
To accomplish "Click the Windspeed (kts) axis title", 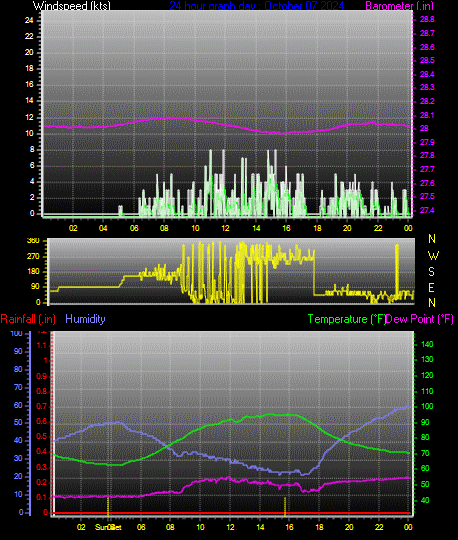I will point(72,6).
